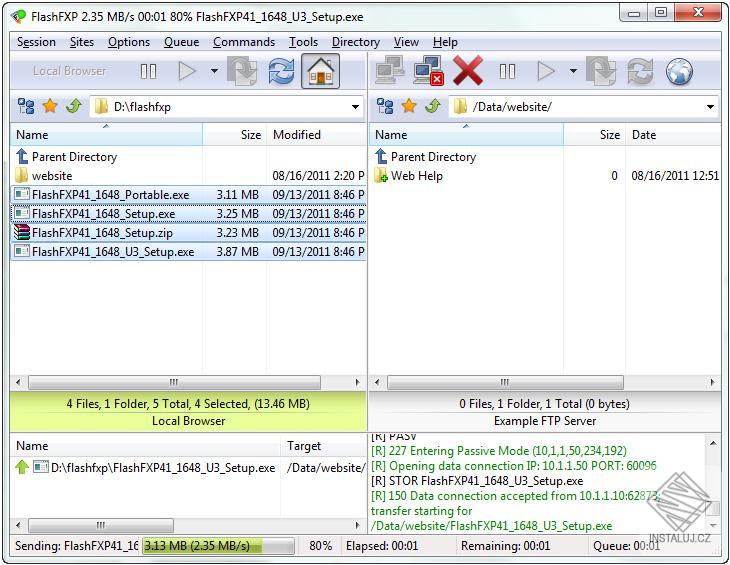Open the Sites menu
730x565 pixels.
click(82, 42)
